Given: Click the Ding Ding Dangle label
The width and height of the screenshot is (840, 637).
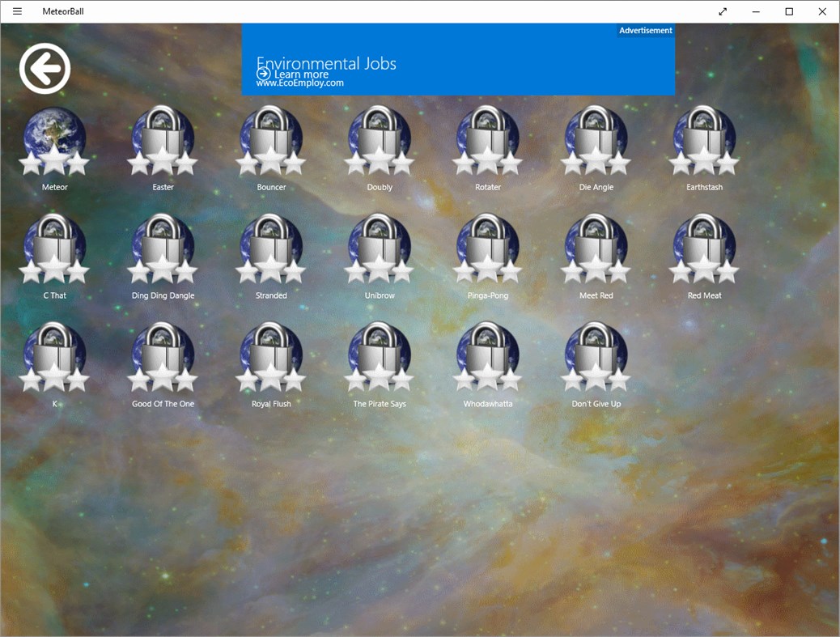Looking at the screenshot, I should (163, 295).
